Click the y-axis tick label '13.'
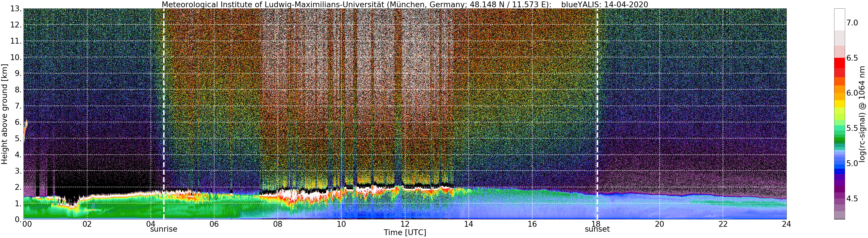868x238 pixels. 16,9
